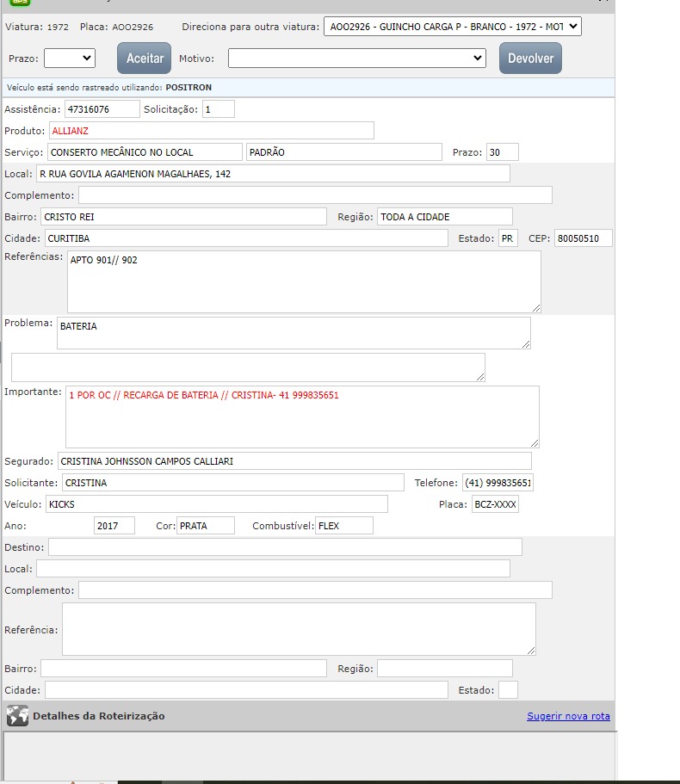Click the Prazo field with value 30

pos(502,152)
